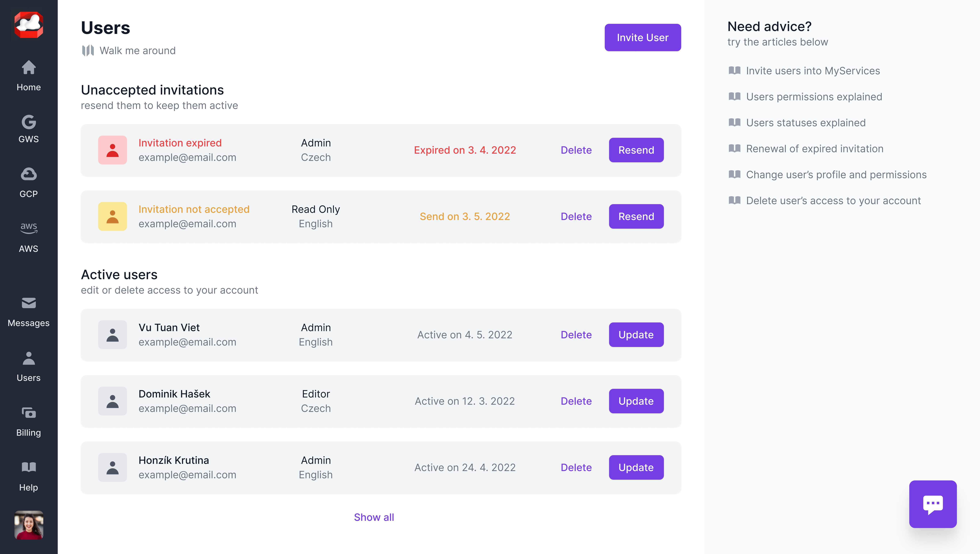Image resolution: width=980 pixels, height=554 pixels.
Task: Click the red cloud app logo
Action: [x=29, y=25]
